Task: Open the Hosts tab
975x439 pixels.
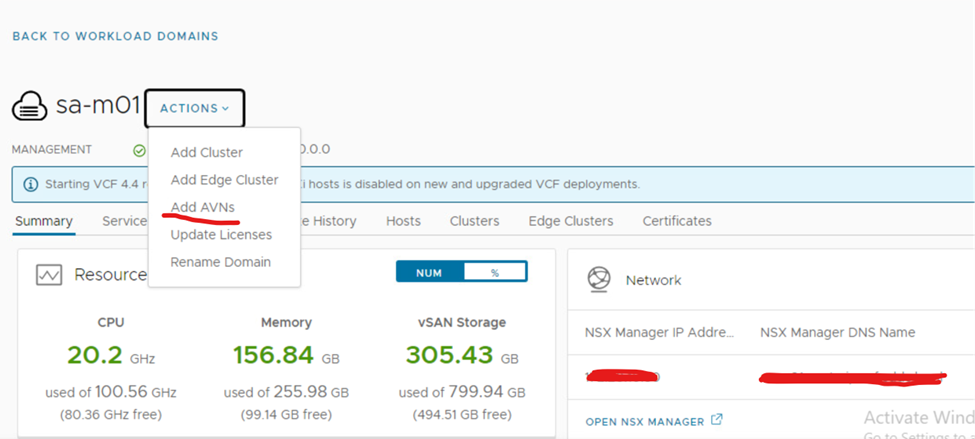Action: (403, 221)
